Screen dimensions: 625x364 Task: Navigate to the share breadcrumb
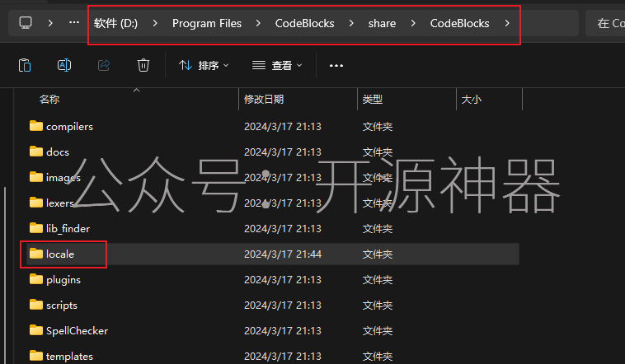coord(382,24)
